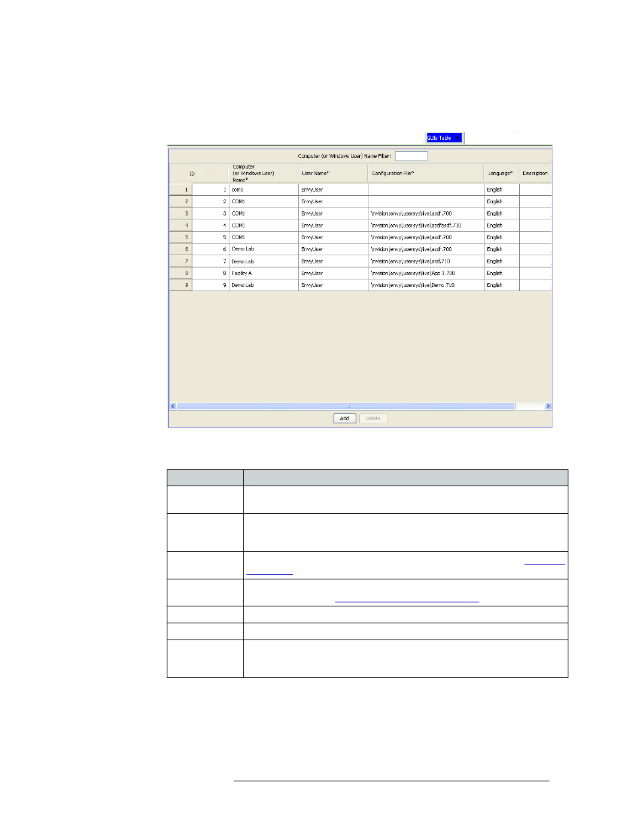The width and height of the screenshot is (644, 834).
Task: Click the horizontal scrollbar thumb
Action: click(346, 407)
